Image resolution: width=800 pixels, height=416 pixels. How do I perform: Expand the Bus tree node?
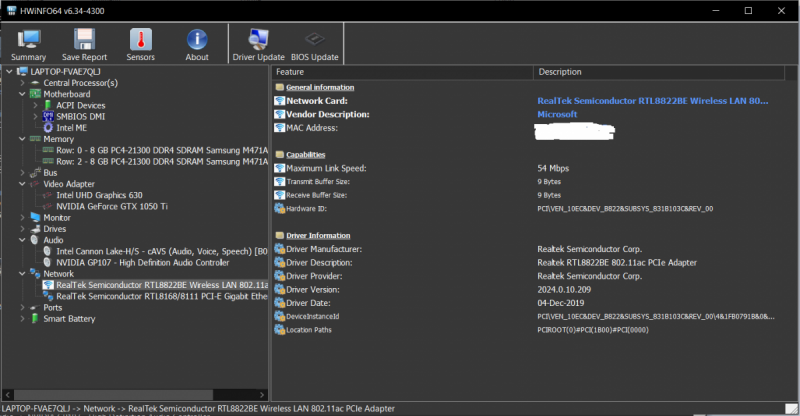point(22,173)
